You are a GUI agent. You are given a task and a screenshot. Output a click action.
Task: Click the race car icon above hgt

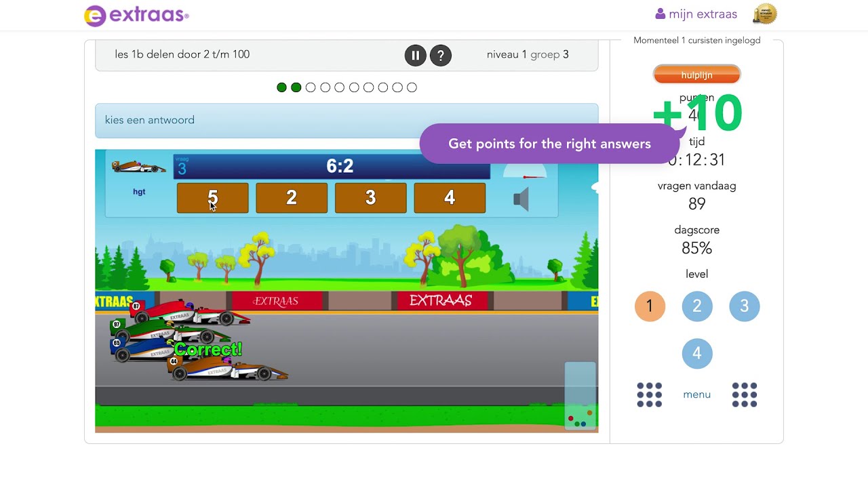138,167
